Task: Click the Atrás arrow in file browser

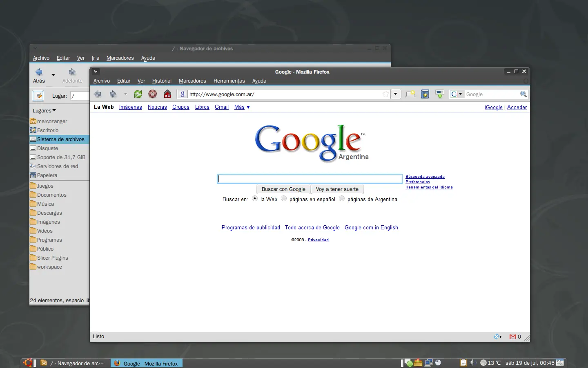Action: (39, 72)
